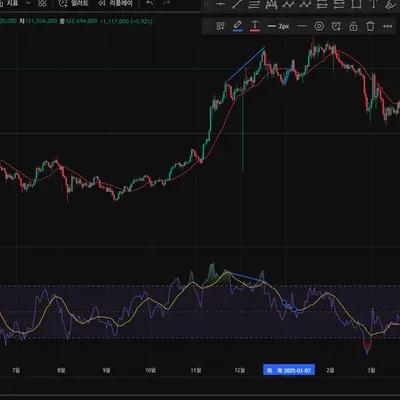Select the long position tool
Screen dimensions: 400x400
[x=322, y=4]
